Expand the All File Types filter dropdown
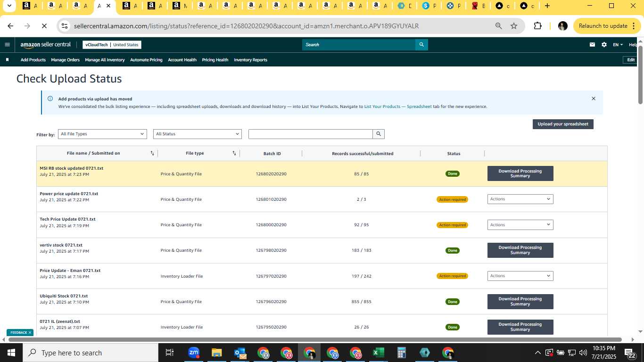Screen dimensions: 644x362 (x=102, y=134)
